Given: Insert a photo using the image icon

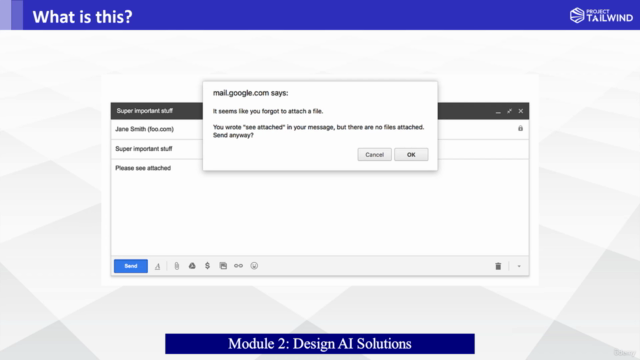Looking at the screenshot, I should pos(223,266).
